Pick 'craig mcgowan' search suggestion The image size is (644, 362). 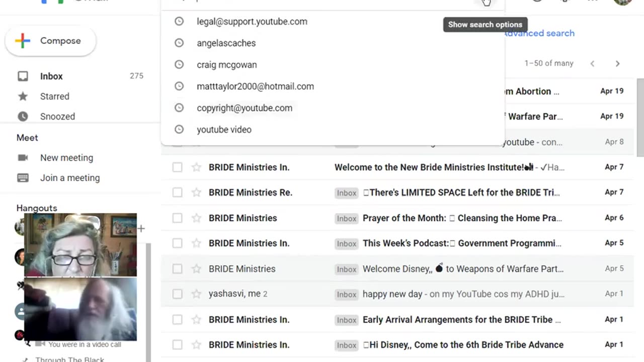(x=226, y=65)
